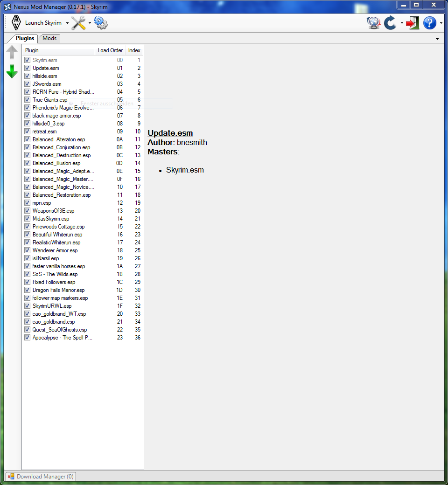Select the Dragon Falls Manor.esp plugin

(83, 290)
